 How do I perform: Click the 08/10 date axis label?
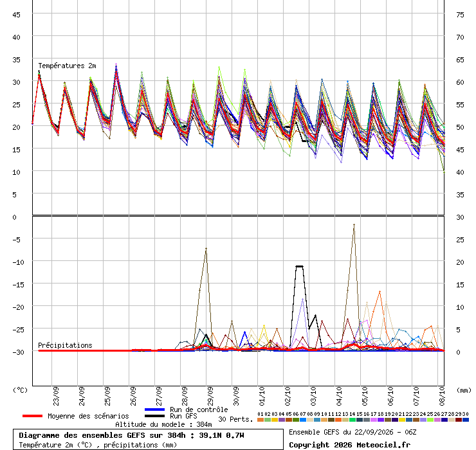point(442,396)
